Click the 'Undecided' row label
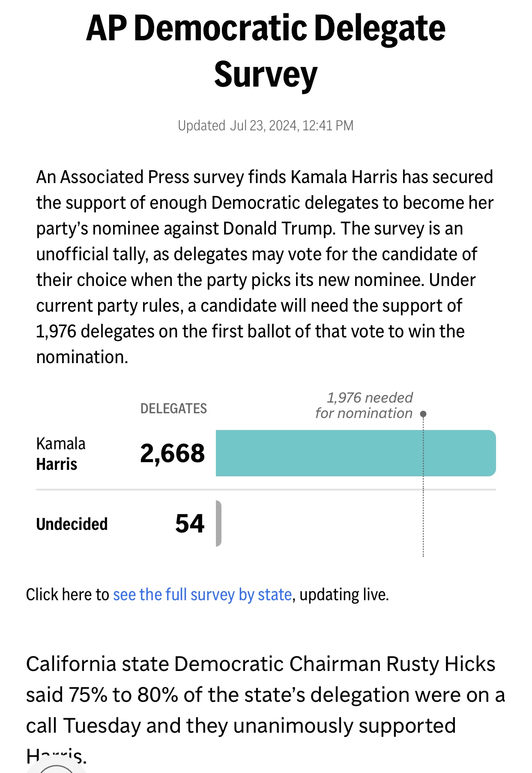The height and width of the screenshot is (773, 532). 72,524
